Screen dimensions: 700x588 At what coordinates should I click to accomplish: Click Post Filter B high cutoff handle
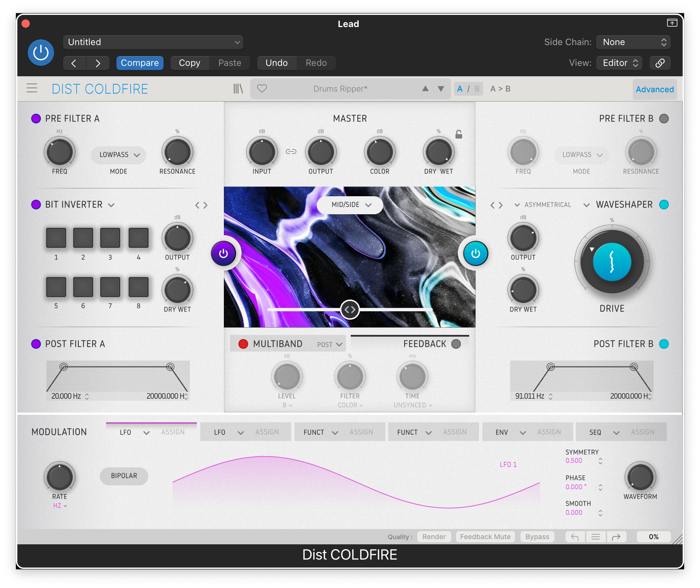(x=633, y=366)
